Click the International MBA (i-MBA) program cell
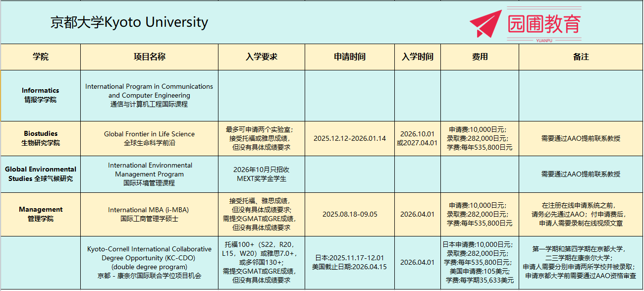644x291 pixels. point(149,214)
